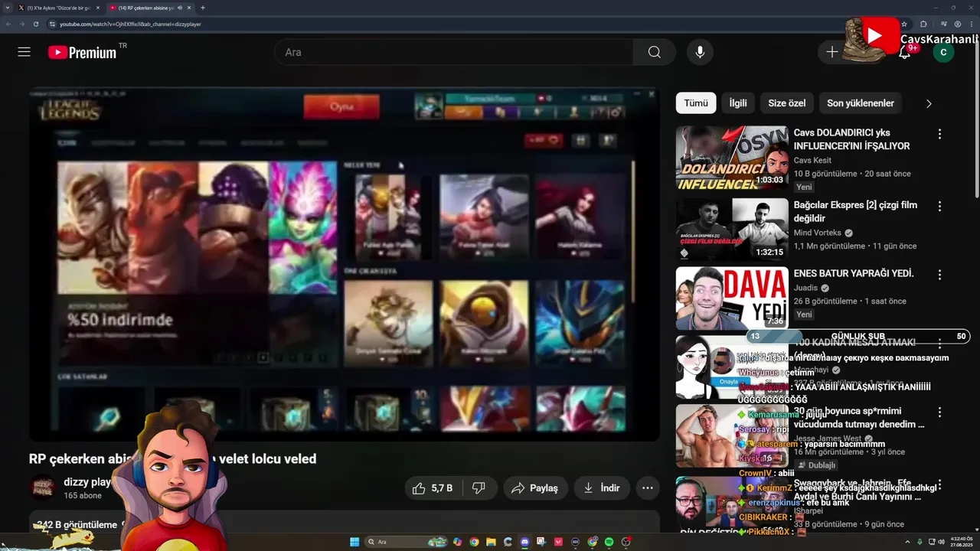Open ENES BATUR YAPRAĞI YEDİ title
Viewport: 980px width, 551px height.
pos(854,274)
